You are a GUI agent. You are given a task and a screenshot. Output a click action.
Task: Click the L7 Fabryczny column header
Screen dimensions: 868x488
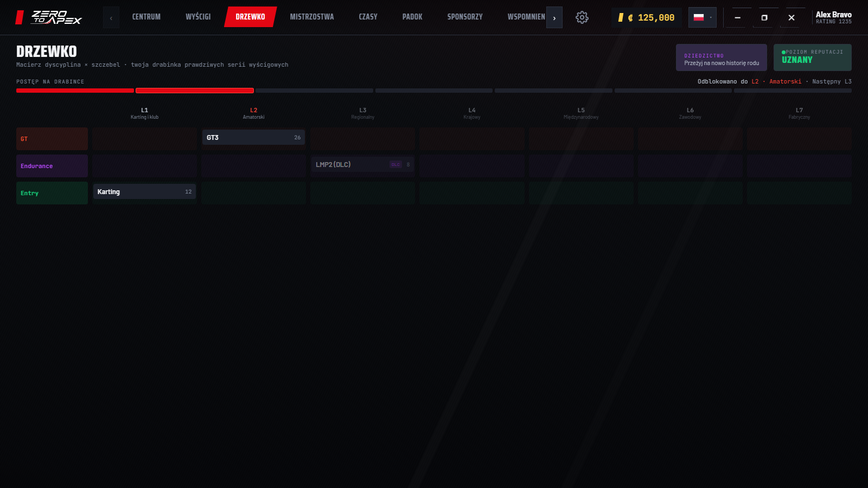coord(799,113)
